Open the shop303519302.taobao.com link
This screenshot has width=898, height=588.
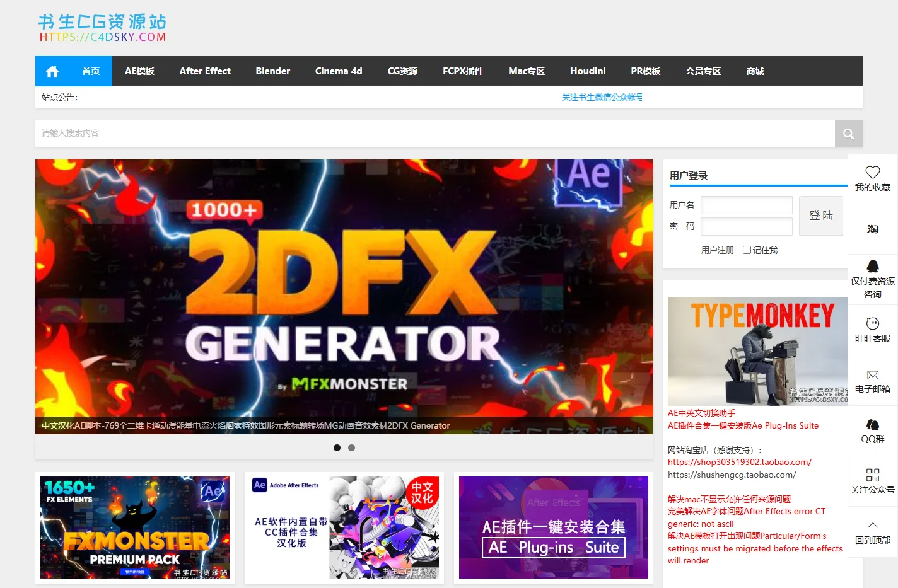(740, 462)
